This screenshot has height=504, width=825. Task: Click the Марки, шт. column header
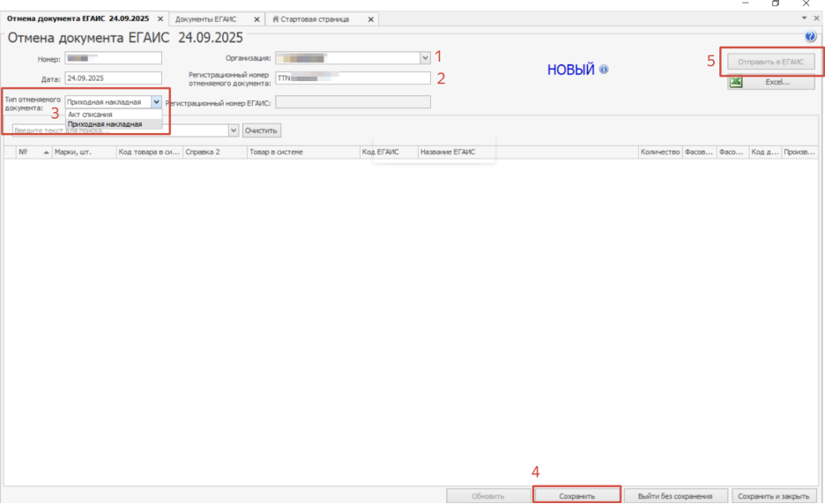(x=85, y=152)
